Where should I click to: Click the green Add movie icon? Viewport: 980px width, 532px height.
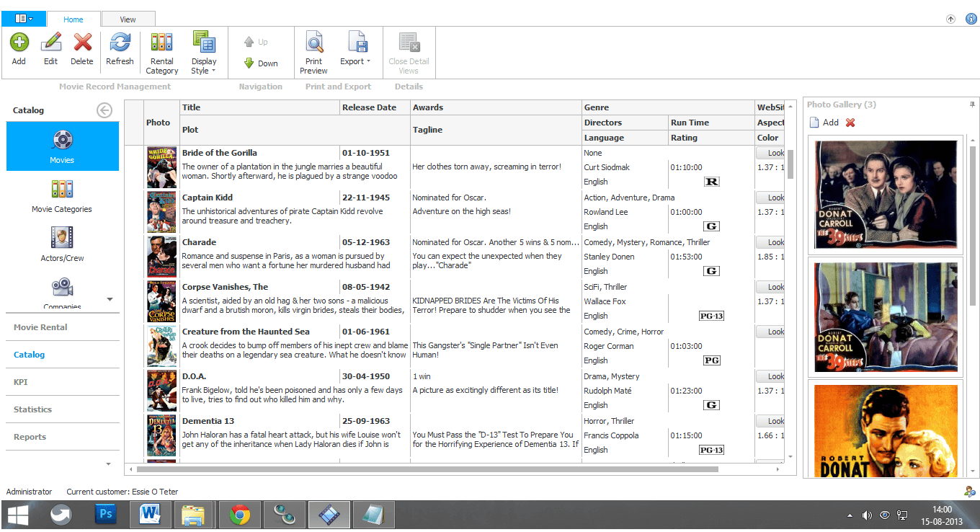click(19, 43)
